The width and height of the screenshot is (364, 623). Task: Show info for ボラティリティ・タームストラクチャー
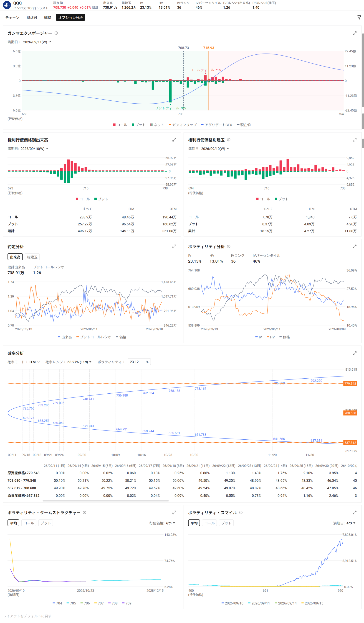click(x=84, y=513)
